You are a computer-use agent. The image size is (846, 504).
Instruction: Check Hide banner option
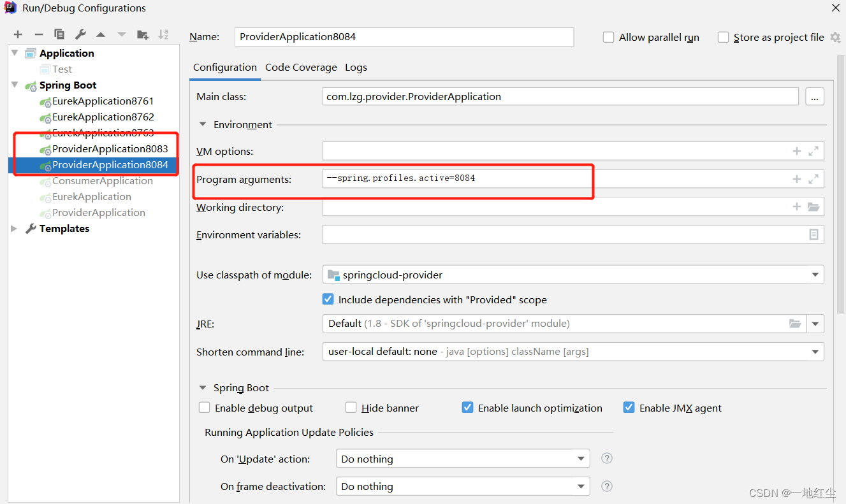pos(351,408)
